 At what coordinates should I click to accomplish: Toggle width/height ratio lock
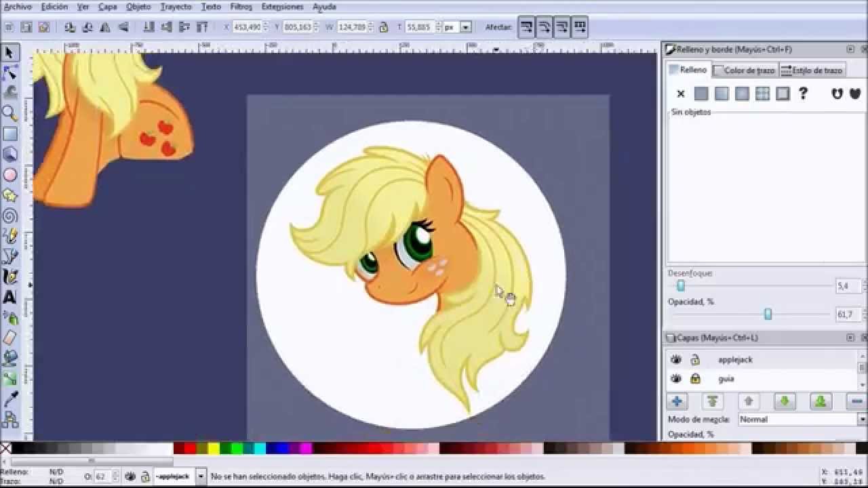coord(383,27)
